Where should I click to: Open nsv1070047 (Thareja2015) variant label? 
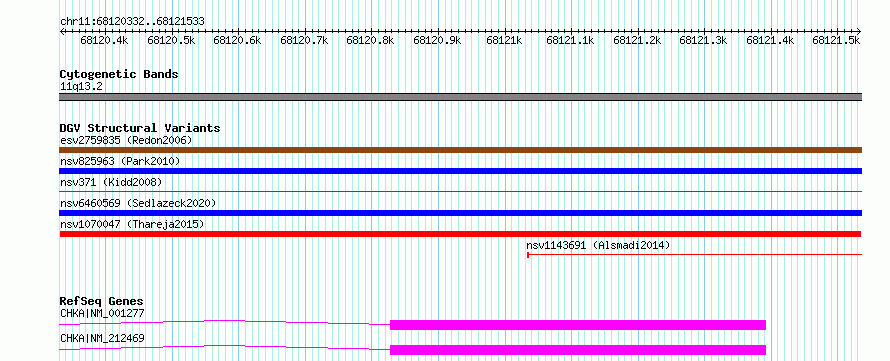tap(132, 224)
